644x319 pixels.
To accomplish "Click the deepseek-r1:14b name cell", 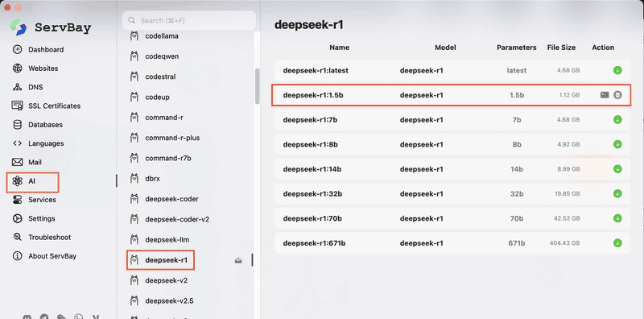I will 312,169.
